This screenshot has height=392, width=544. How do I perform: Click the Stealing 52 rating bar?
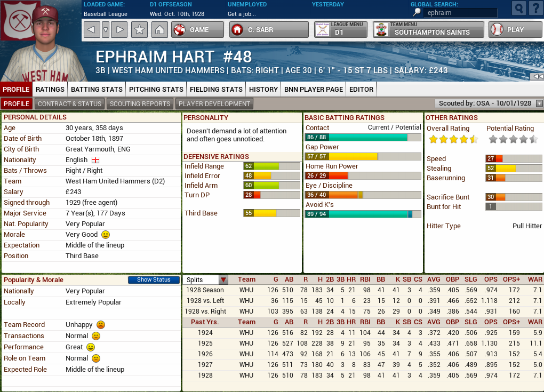pyautogui.click(x=514, y=168)
